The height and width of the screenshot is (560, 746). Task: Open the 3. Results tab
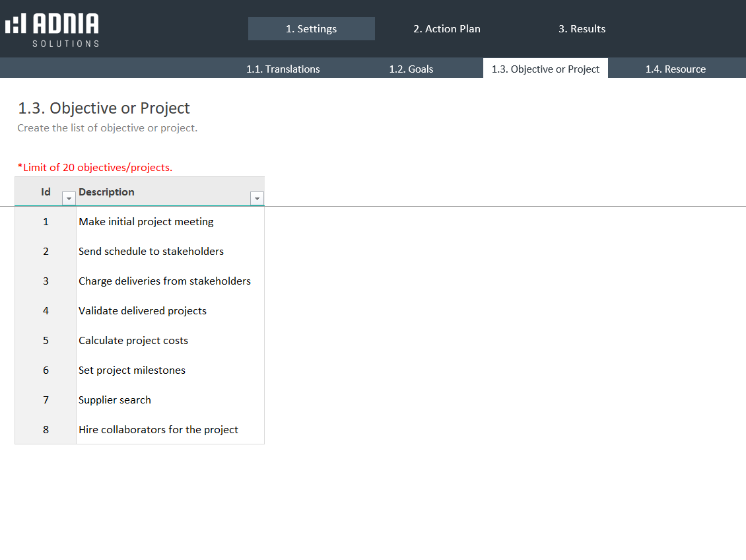[582, 29]
